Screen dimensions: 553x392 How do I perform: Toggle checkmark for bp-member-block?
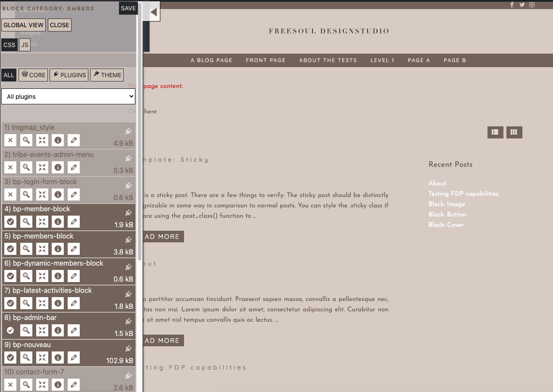click(11, 222)
